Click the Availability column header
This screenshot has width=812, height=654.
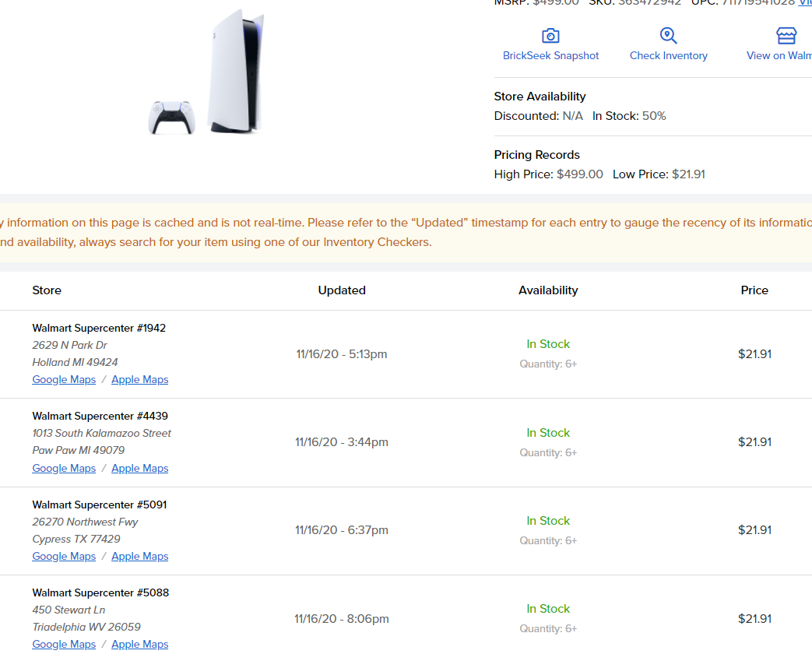(x=548, y=290)
